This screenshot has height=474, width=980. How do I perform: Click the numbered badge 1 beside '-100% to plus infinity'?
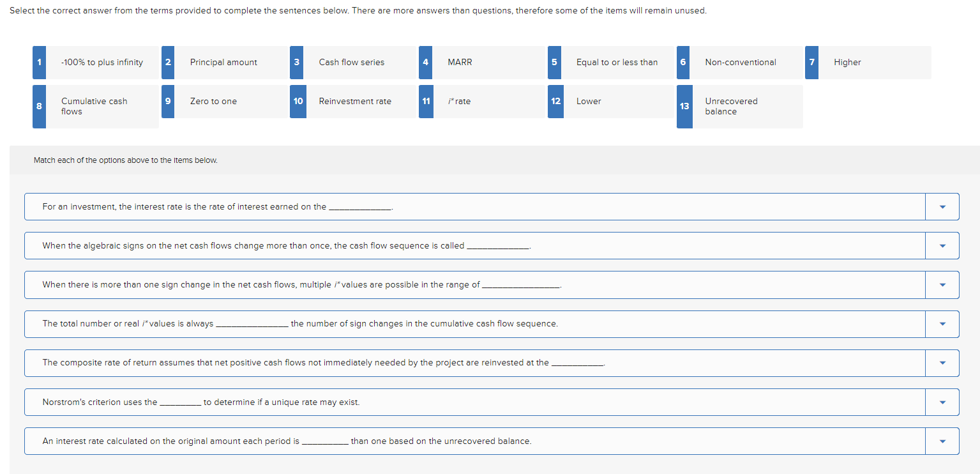[39, 62]
